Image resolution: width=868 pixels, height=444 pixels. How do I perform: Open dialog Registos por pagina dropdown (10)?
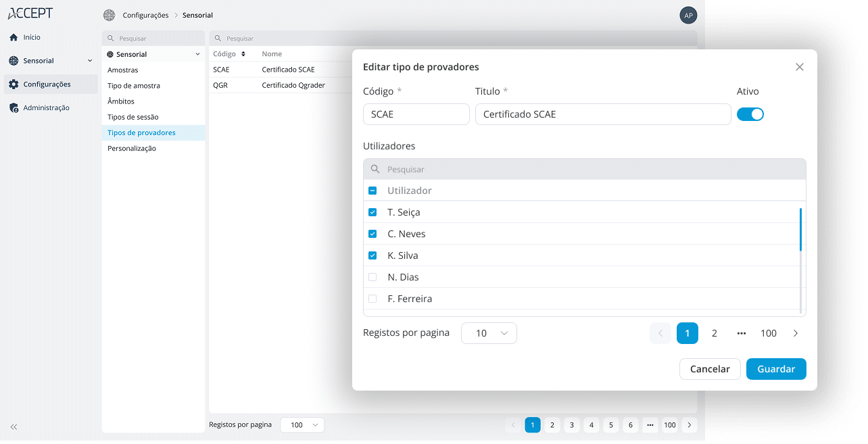click(489, 333)
